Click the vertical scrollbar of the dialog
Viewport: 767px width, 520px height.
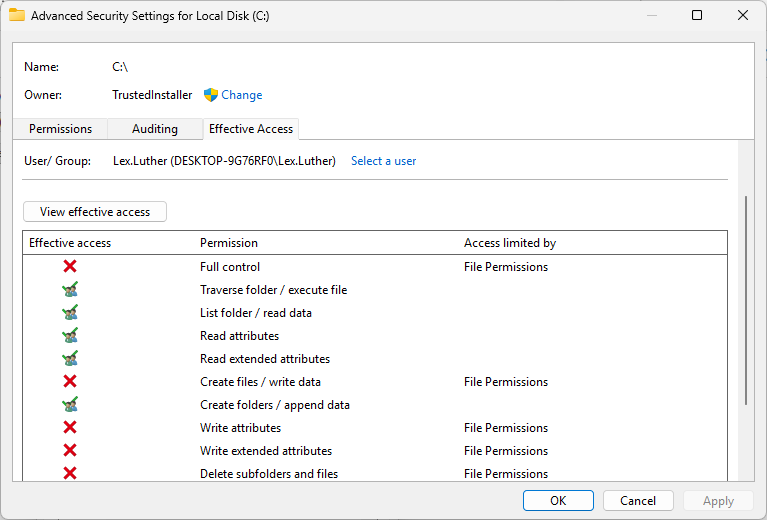click(745, 300)
